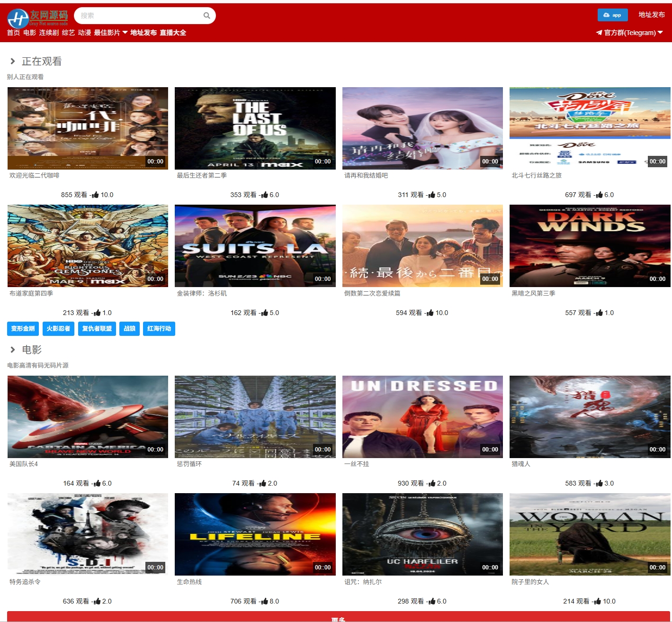Click thumbs-up icon under 美国队长4

(x=97, y=483)
